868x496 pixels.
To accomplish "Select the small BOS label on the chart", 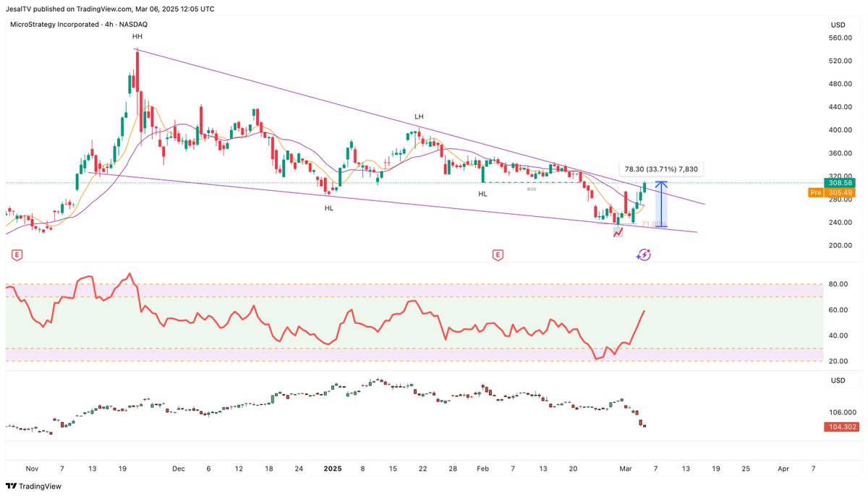I will [x=531, y=189].
